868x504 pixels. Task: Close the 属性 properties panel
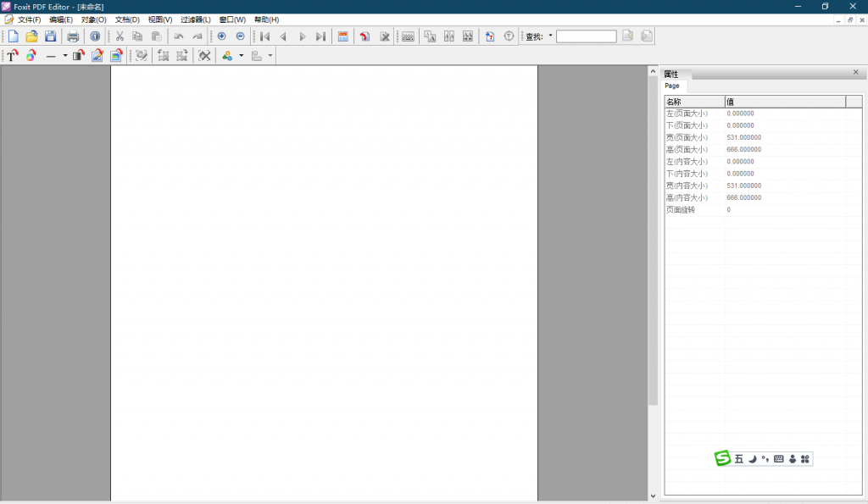[856, 73]
